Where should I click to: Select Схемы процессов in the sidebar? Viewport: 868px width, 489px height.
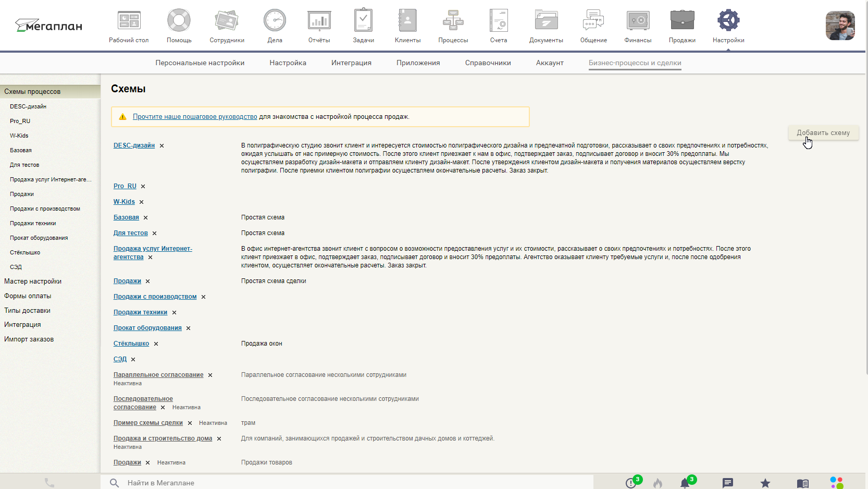tap(50, 92)
